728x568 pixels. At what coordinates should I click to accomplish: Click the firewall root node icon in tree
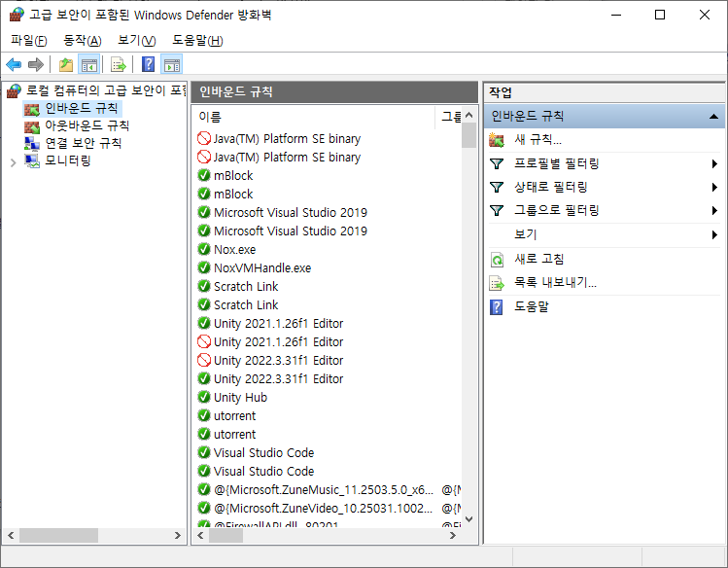point(14,91)
